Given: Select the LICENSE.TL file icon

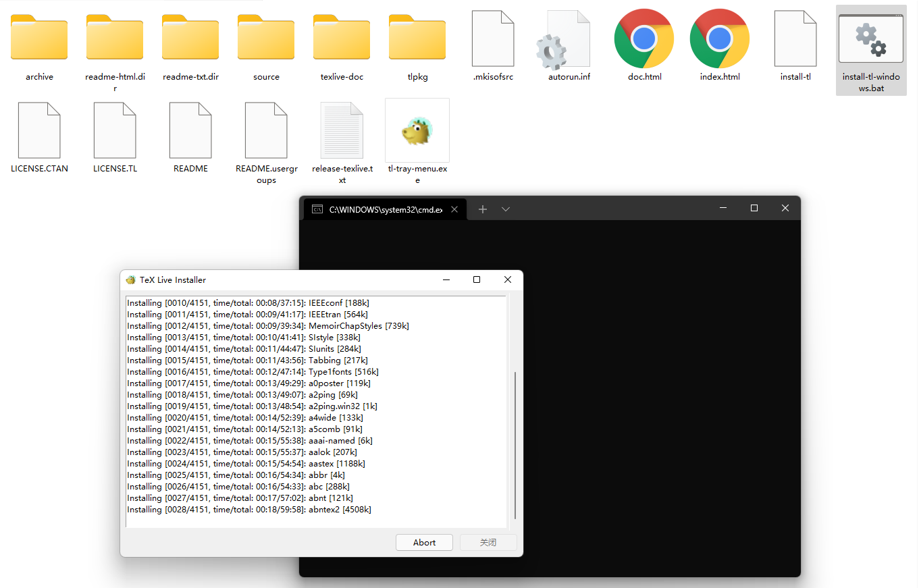Looking at the screenshot, I should [x=115, y=130].
